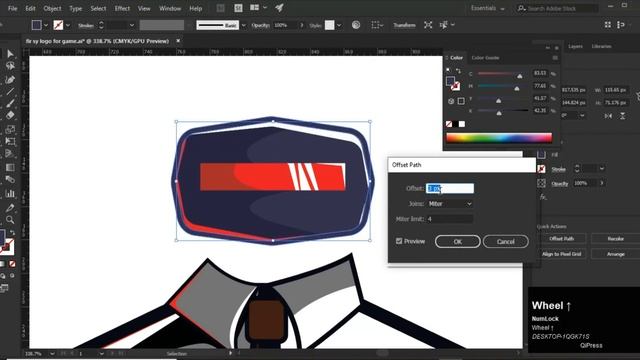Open the stroke color dropdown in control bar
The height and width of the screenshot is (360, 640).
(68, 25)
